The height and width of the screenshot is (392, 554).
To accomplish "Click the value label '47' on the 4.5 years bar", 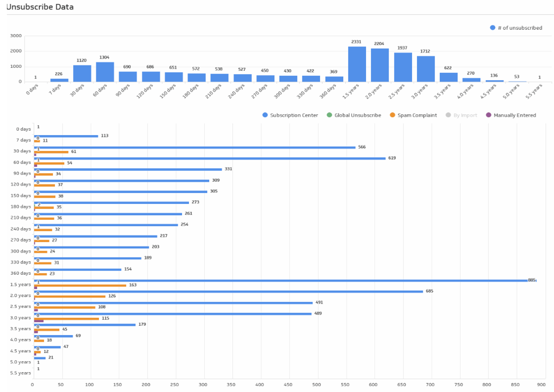I will pyautogui.click(x=66, y=347).
